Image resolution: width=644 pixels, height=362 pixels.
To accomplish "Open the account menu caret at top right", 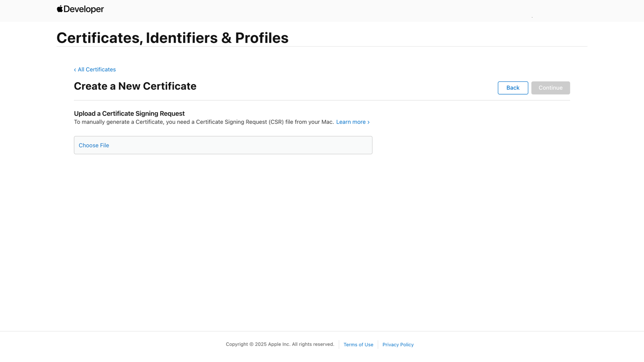I will click(x=532, y=16).
